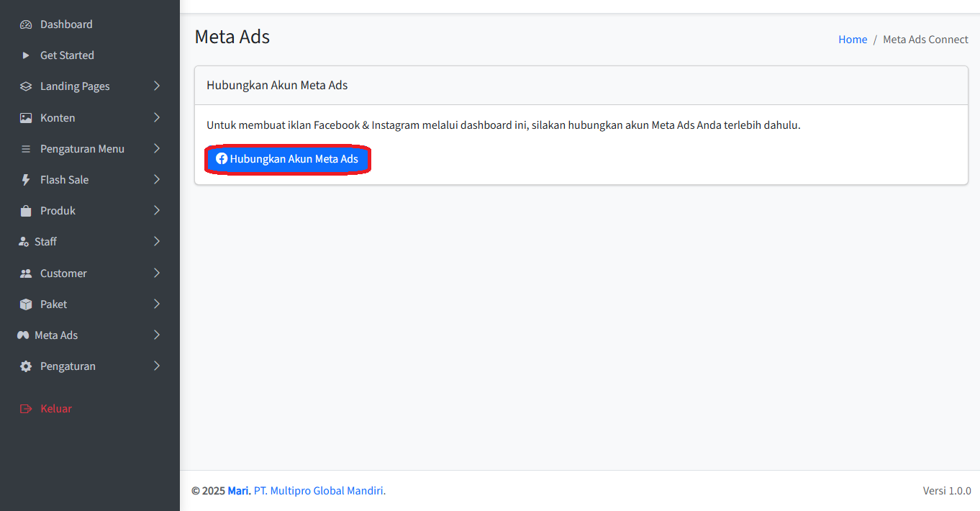Image resolution: width=980 pixels, height=511 pixels.
Task: Click the Keluar logout icon
Action: (x=26, y=409)
